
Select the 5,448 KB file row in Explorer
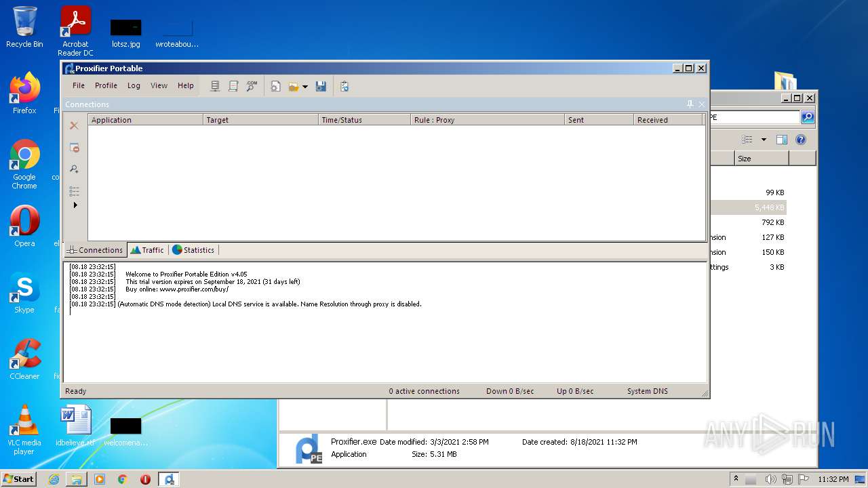point(748,207)
